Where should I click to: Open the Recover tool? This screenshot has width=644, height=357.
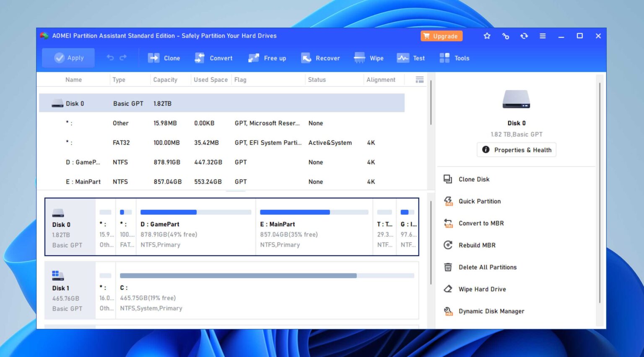tap(320, 58)
